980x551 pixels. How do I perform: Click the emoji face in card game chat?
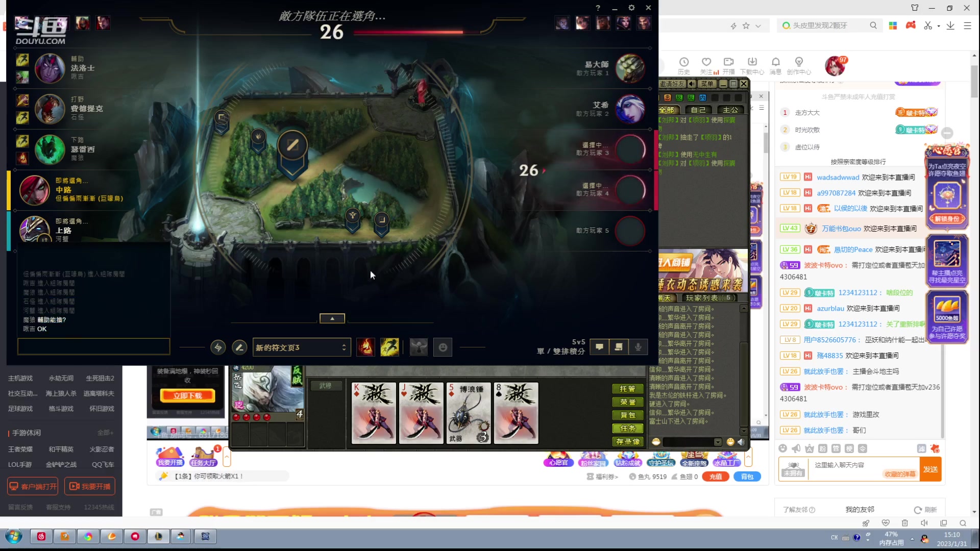(x=730, y=442)
